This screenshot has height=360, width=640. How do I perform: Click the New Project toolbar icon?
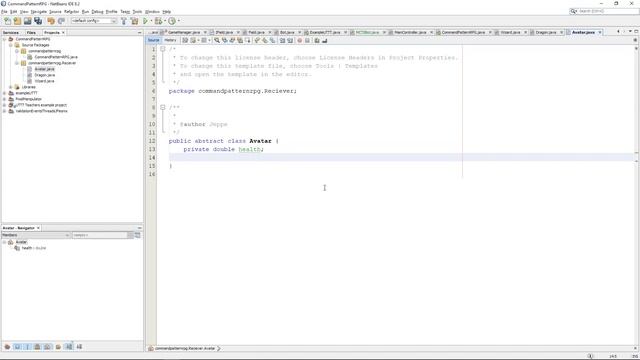[x=17, y=21]
